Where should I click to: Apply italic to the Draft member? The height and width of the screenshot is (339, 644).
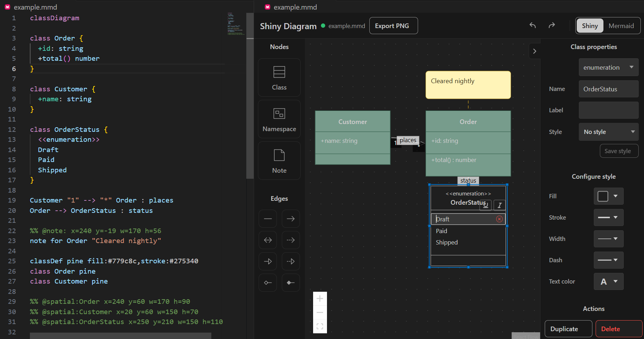[500, 205]
